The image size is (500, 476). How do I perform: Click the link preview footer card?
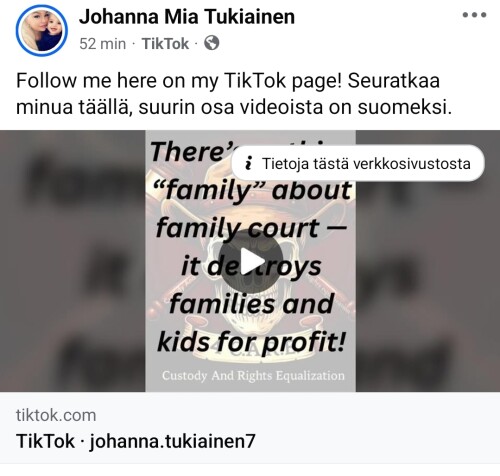(x=250, y=428)
